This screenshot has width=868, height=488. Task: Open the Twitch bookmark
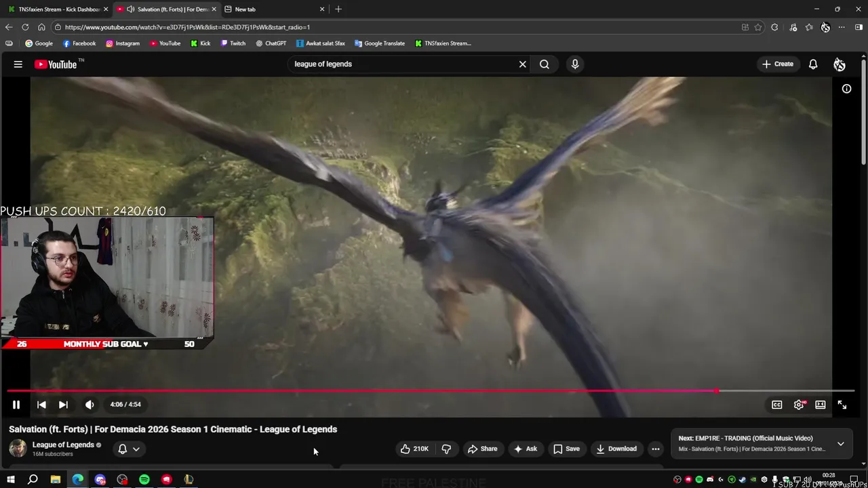coord(233,43)
